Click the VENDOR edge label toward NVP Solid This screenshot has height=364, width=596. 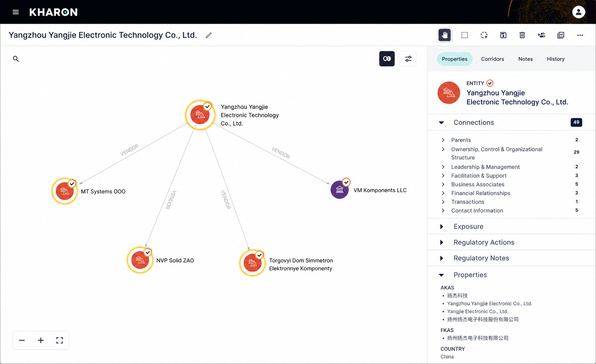click(171, 200)
